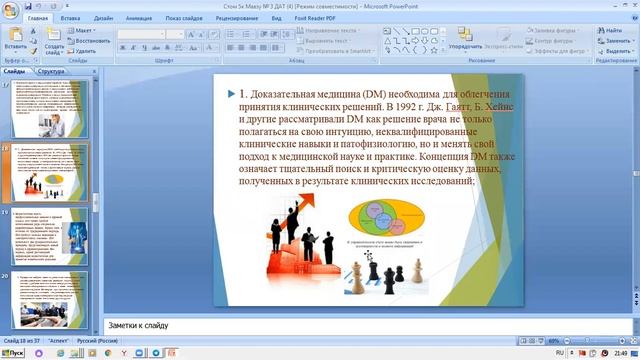Apply bold formatting (Ж)
This screenshot has height=360, width=640.
123,48
